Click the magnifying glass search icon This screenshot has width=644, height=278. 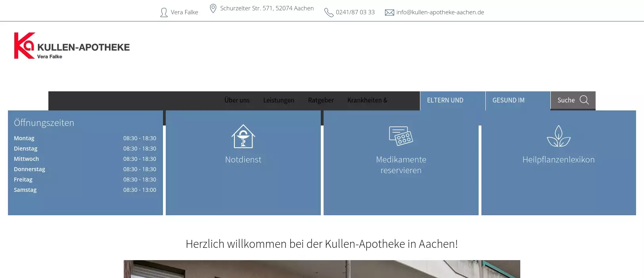point(584,100)
